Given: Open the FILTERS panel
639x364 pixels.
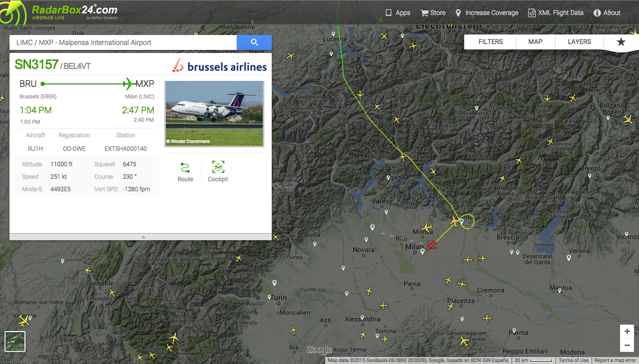Looking at the screenshot, I should (490, 42).
